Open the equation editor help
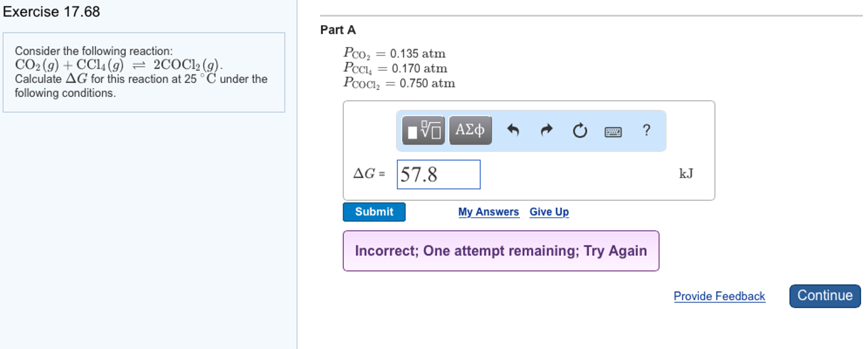868x349 pixels. pyautogui.click(x=646, y=130)
